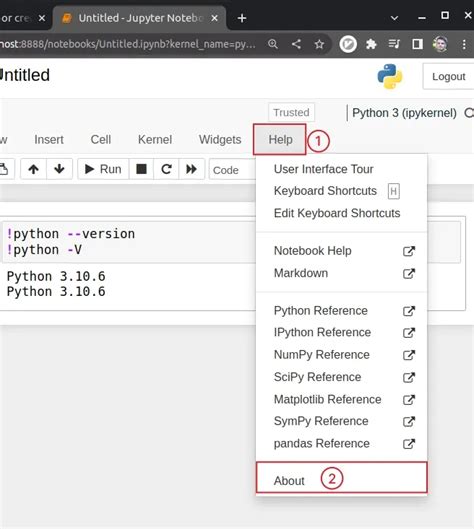Run the current cell

click(x=103, y=169)
